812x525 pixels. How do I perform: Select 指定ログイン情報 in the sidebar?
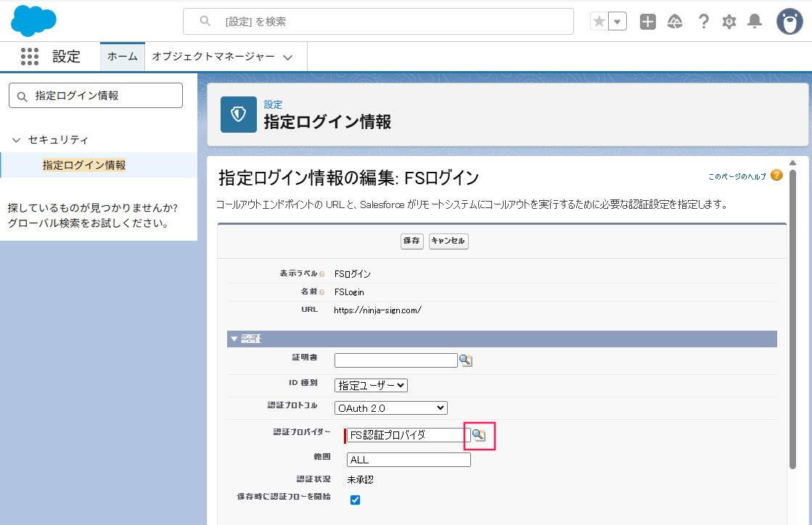84,165
